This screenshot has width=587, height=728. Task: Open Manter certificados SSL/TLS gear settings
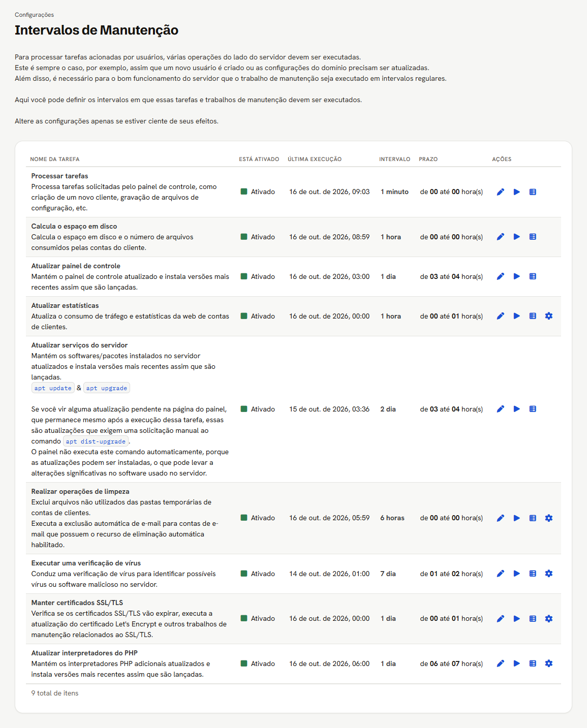point(549,619)
